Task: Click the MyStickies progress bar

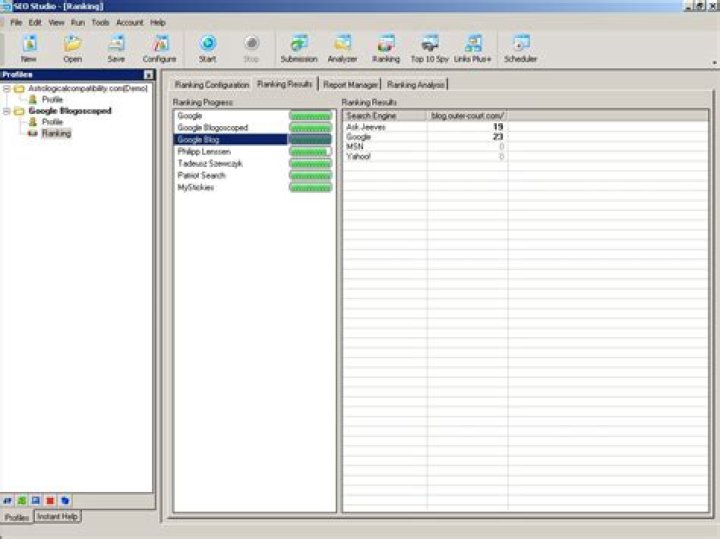Action: click(310, 187)
